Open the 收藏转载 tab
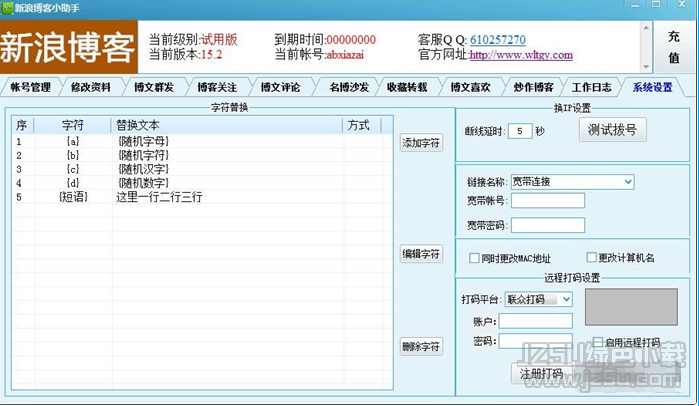This screenshot has width=699, height=406. tap(407, 87)
